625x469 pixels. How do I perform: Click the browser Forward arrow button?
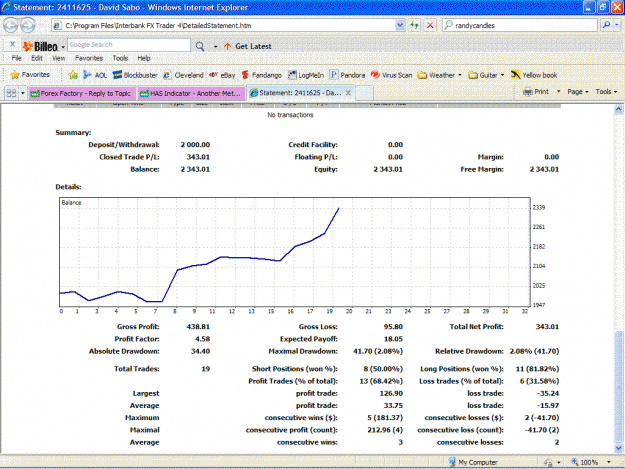[x=27, y=26]
